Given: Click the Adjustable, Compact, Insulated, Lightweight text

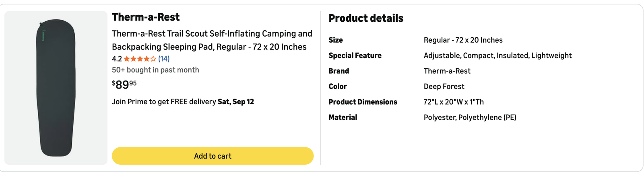Looking at the screenshot, I should coord(497,56).
